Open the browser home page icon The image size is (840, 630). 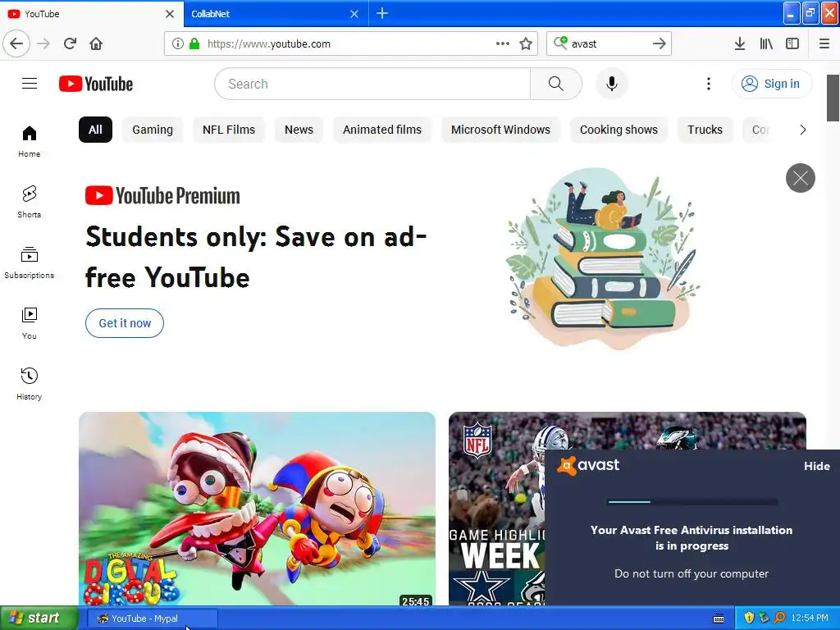point(96,43)
